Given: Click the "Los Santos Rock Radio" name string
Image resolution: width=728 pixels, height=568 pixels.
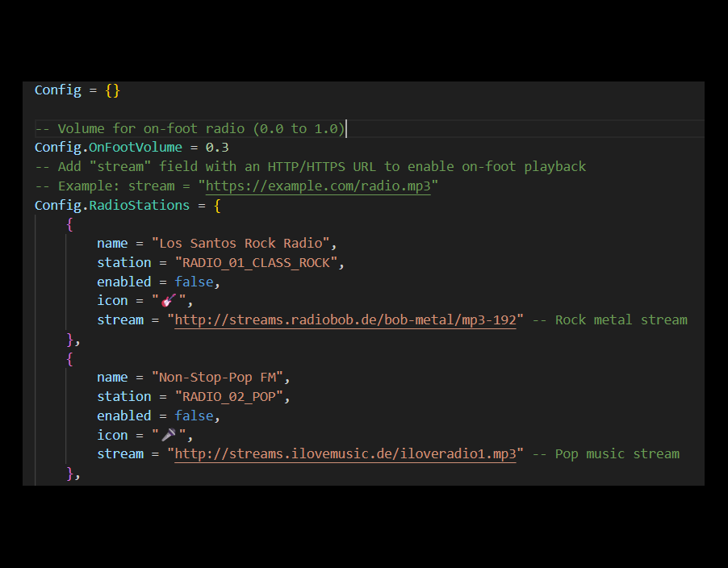Looking at the screenshot, I should [x=243, y=244].
